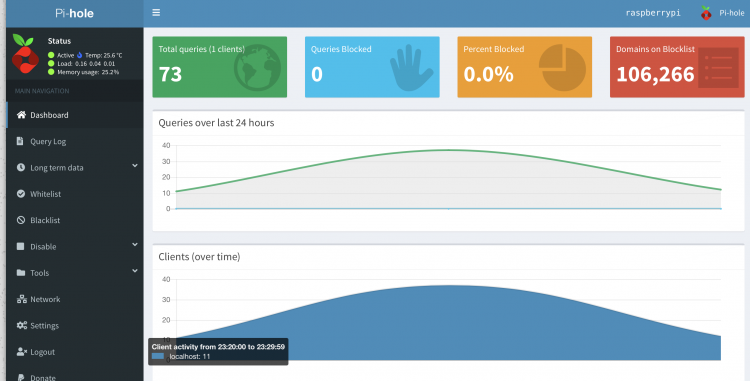Open Settings using the gears icon
The height and width of the screenshot is (381, 750).
(22, 326)
